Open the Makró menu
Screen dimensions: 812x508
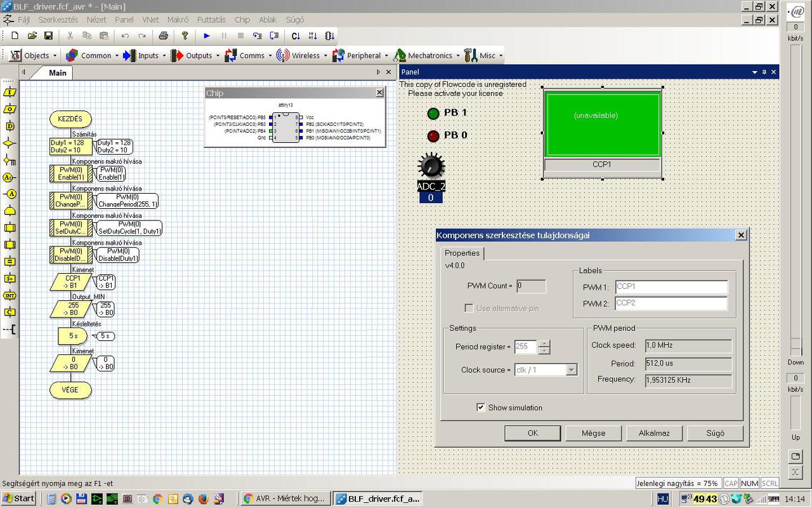[x=178, y=20]
